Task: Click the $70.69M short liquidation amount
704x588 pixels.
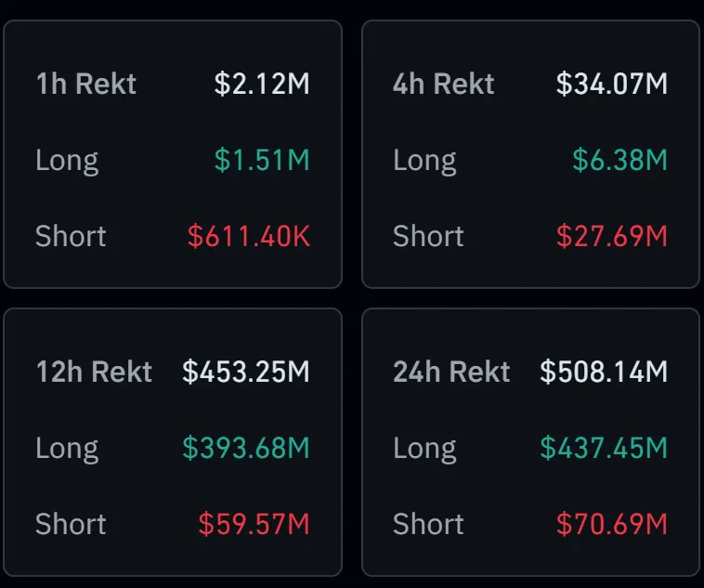Action: click(x=612, y=524)
